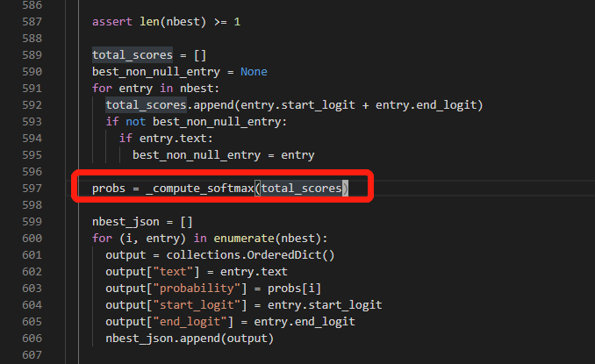This screenshot has height=364, width=595.
Task: Click nbest_json.append(output) on line 606
Action: [190, 339]
